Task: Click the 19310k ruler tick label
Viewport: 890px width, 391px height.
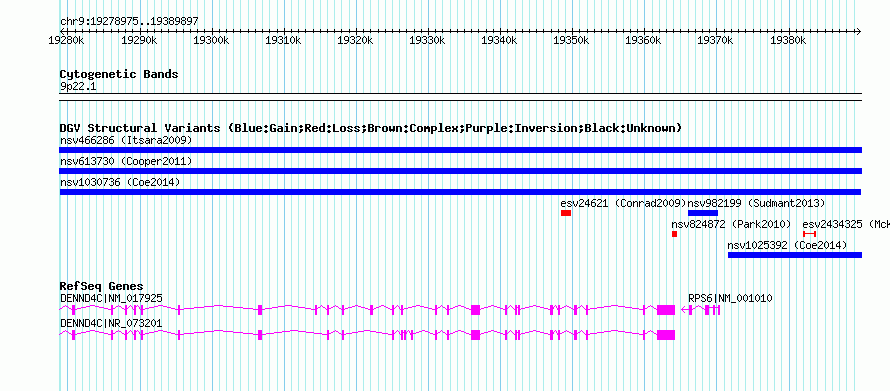Action: [283, 41]
